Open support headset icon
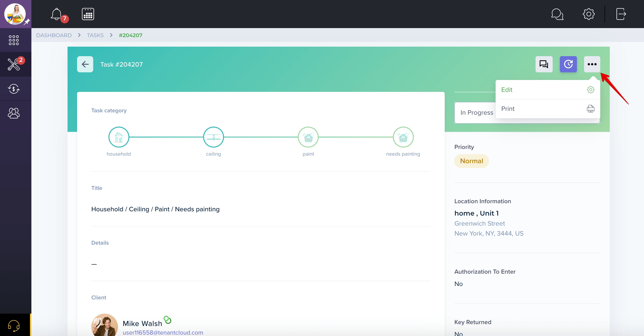The height and width of the screenshot is (336, 644). click(x=14, y=326)
